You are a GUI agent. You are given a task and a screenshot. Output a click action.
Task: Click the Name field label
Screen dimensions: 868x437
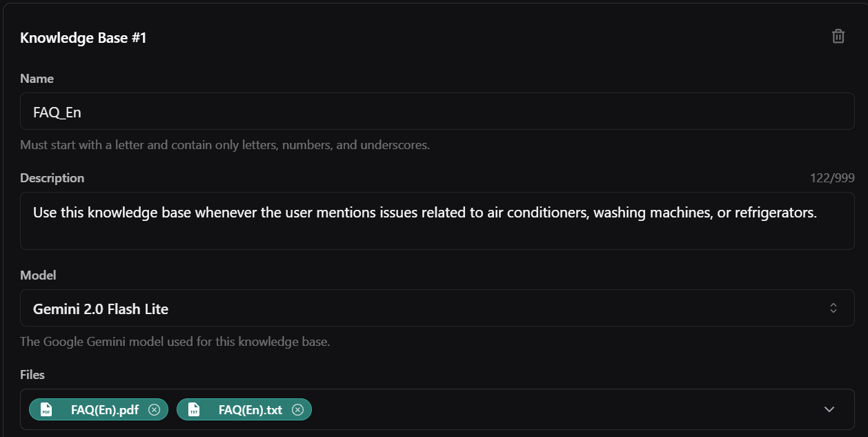coord(37,78)
